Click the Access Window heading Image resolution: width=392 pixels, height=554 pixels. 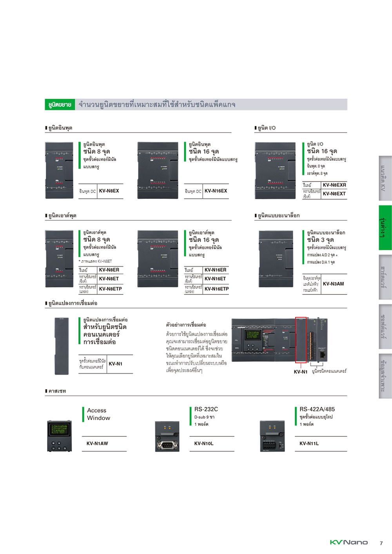[98, 414]
